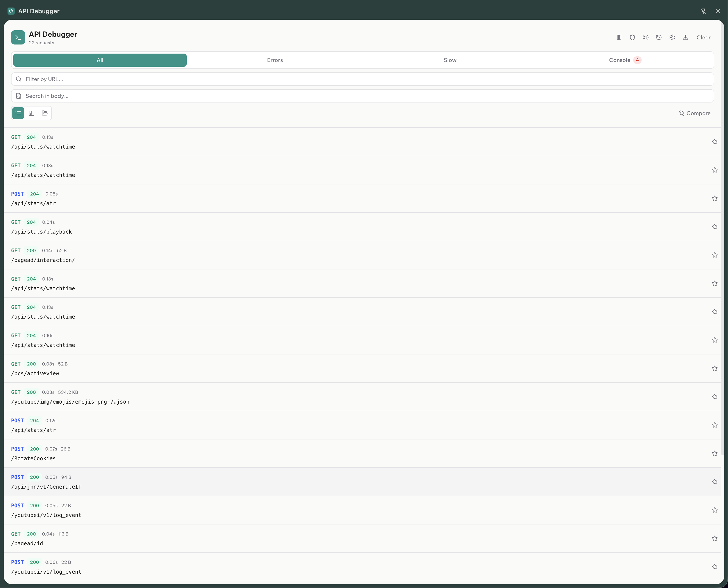Click the shield icon in the header

coord(632,38)
